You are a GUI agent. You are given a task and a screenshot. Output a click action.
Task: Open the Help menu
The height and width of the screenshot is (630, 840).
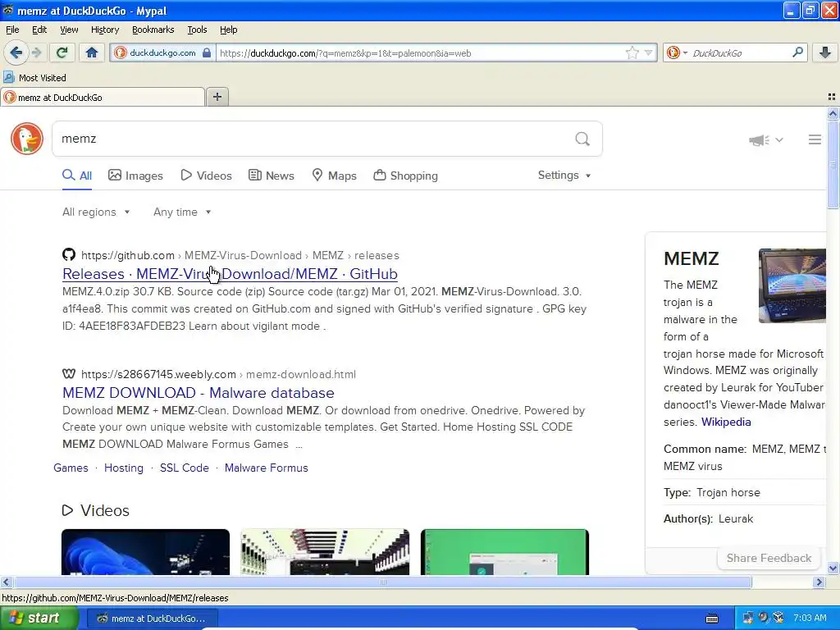pyautogui.click(x=229, y=30)
